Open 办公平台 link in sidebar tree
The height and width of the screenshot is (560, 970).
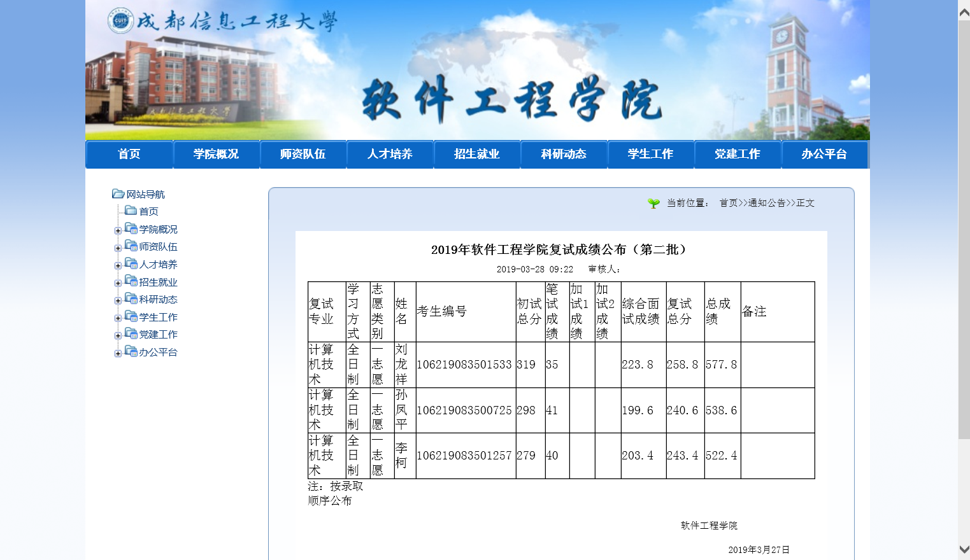[x=158, y=352]
